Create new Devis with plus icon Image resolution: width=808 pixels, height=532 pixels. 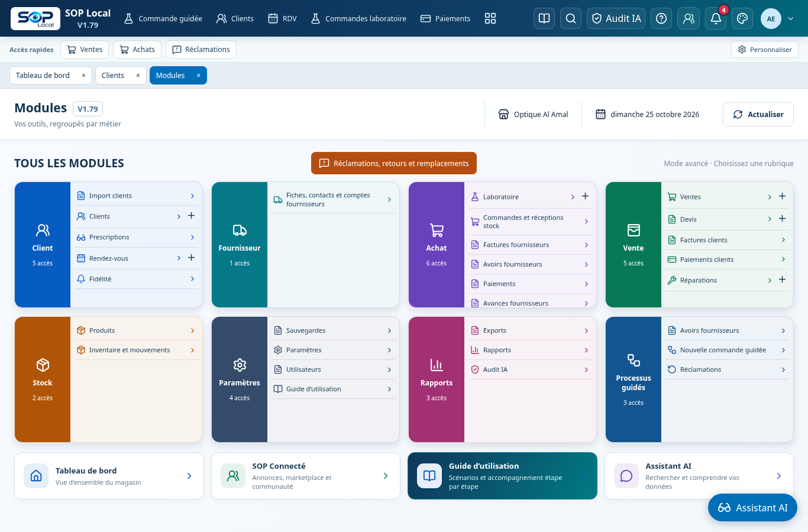[782, 219]
